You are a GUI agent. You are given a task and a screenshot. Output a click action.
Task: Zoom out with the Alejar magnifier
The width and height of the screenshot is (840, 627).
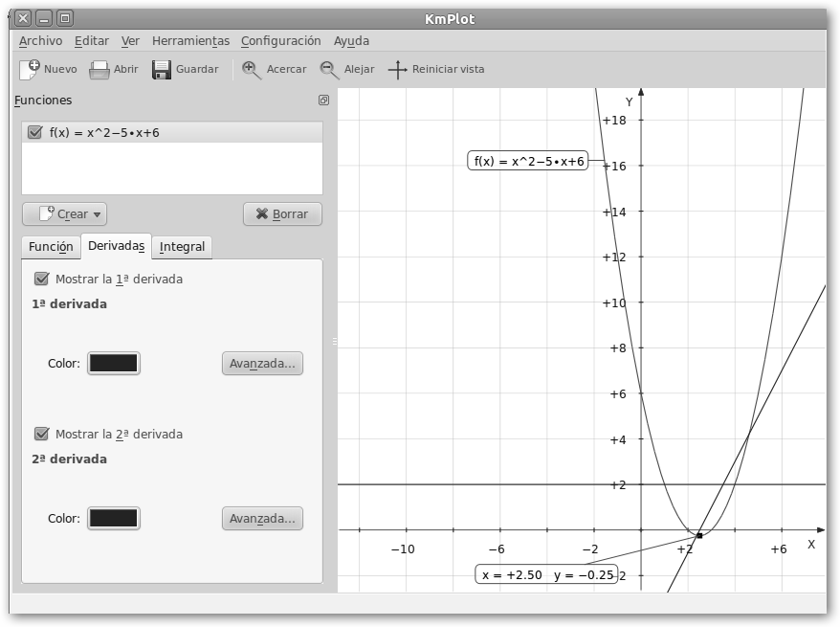click(x=329, y=69)
